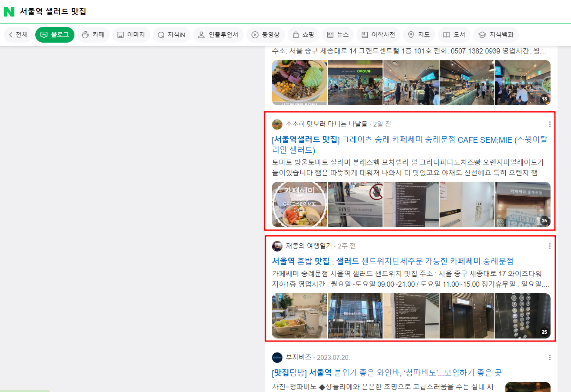Select the 인플루언서 tab

tap(218, 35)
